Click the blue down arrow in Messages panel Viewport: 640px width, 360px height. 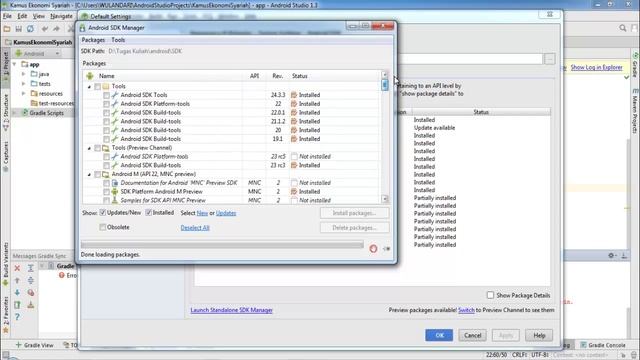click(x=17, y=293)
